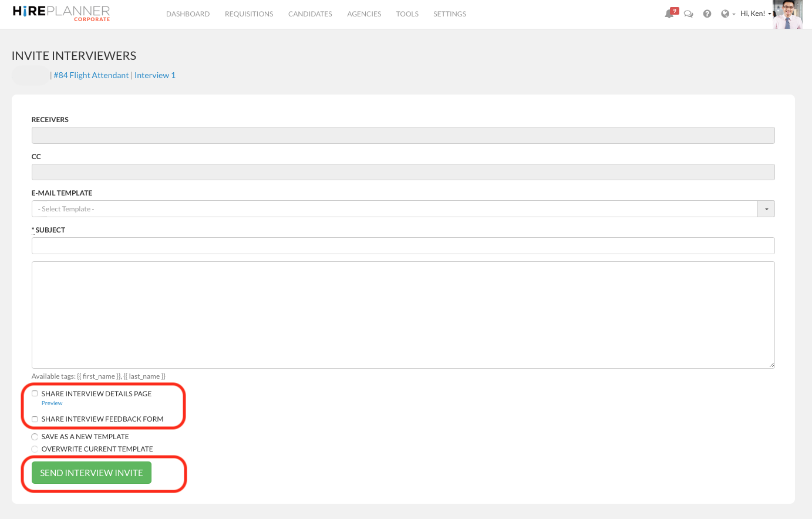Open the chat messages icon
The width and height of the screenshot is (812, 519).
coord(689,14)
